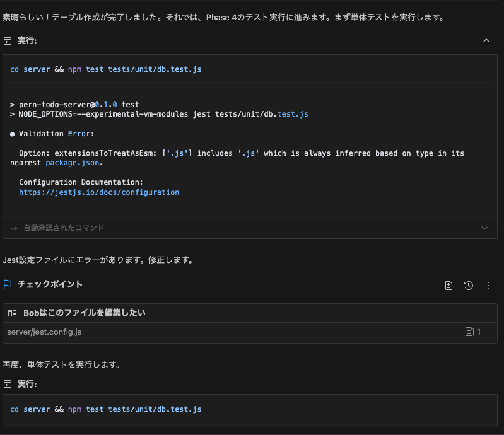Expand the 自動承認されたコマンド chevron
The height and width of the screenshot is (435, 504).
tap(484, 228)
